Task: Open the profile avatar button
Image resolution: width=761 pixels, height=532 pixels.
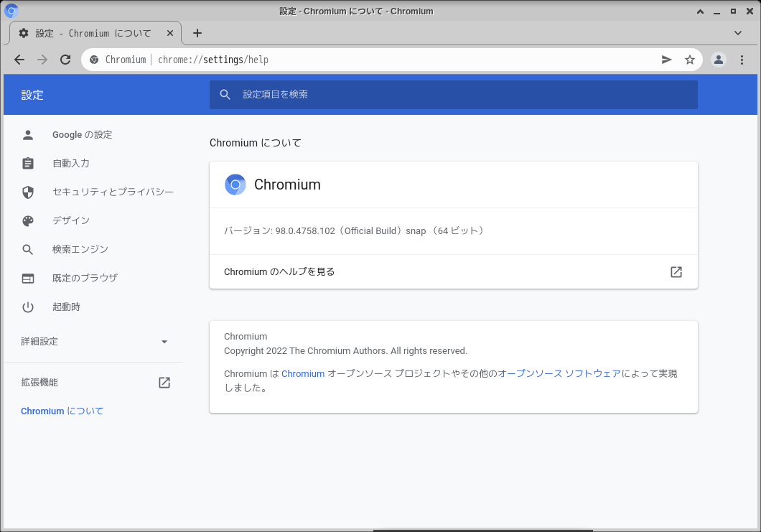Action: click(719, 60)
